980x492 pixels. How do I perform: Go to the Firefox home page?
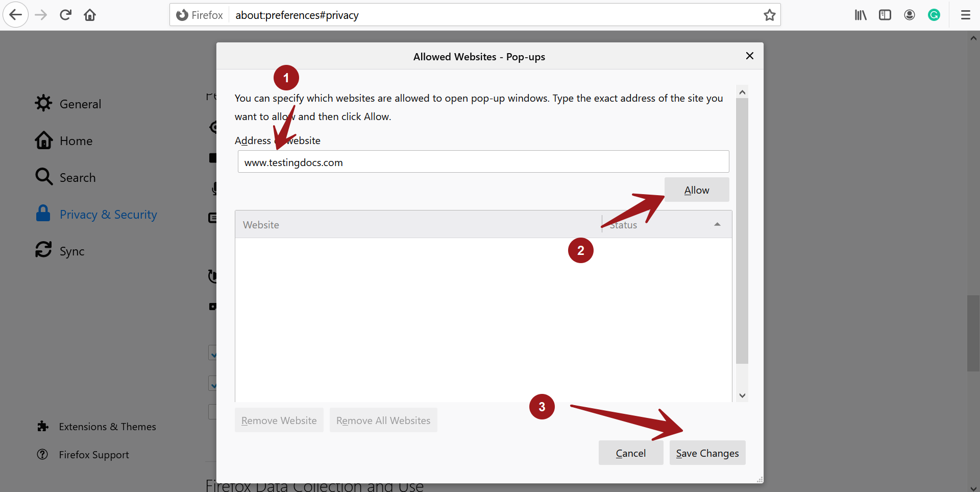90,15
